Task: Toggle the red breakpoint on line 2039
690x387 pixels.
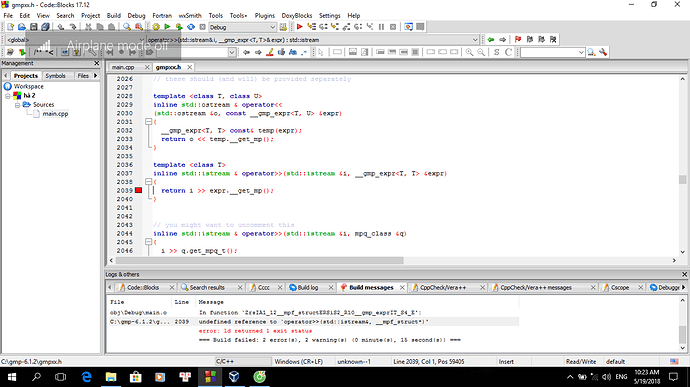Action: (x=139, y=190)
